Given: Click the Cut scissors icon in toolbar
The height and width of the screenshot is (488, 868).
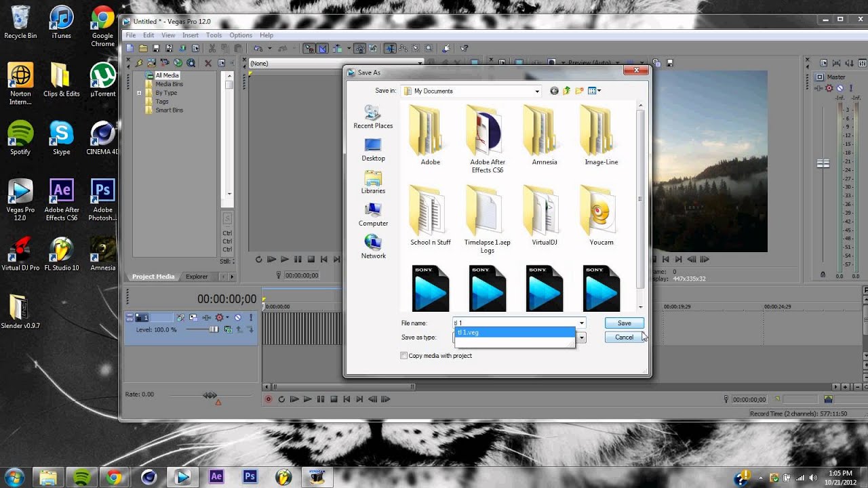Looking at the screenshot, I should tap(212, 48).
